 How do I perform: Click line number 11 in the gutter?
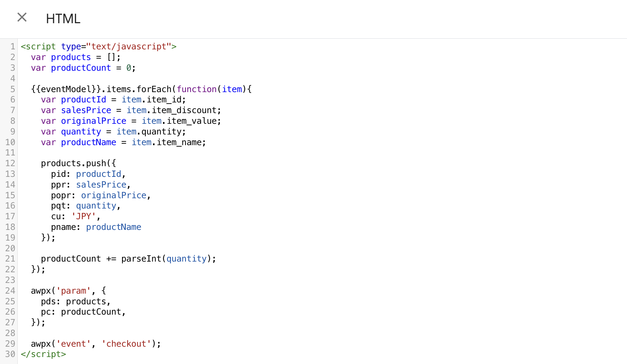pyautogui.click(x=10, y=153)
